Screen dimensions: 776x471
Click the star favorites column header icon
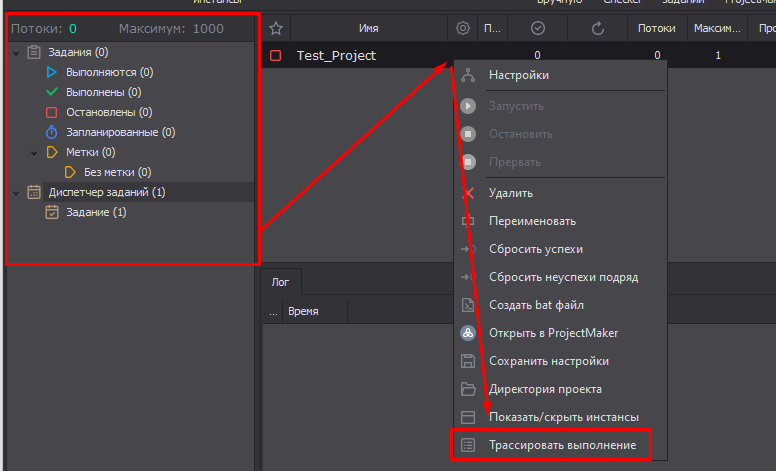pyautogui.click(x=276, y=29)
